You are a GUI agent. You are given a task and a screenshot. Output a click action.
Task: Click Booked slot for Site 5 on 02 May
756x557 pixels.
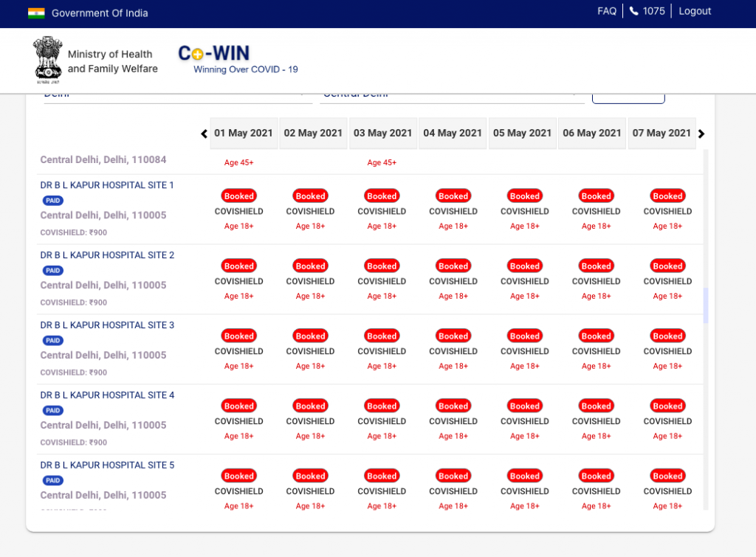pos(311,476)
